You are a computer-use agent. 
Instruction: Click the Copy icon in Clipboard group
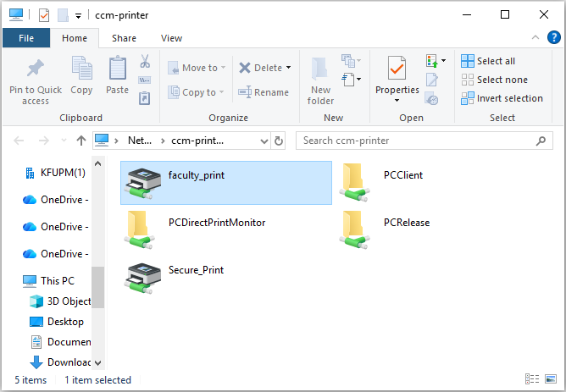point(82,71)
